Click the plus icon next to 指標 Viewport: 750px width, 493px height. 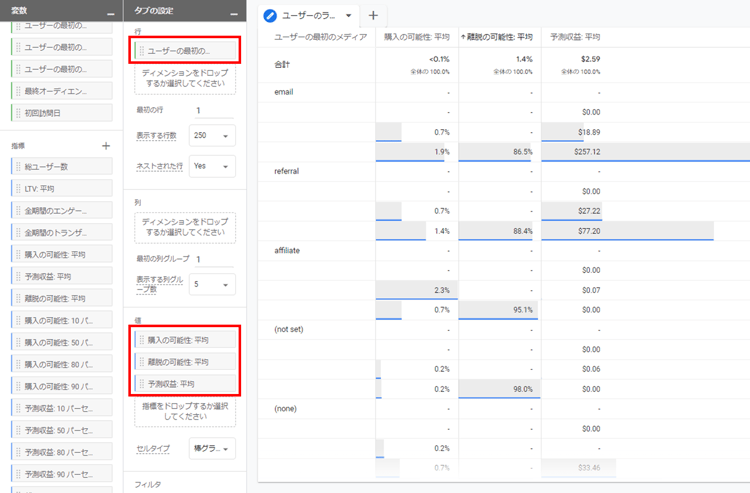coord(106,146)
